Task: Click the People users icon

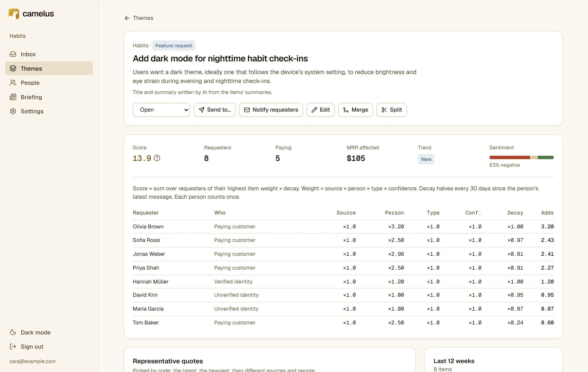Action: 13,83
